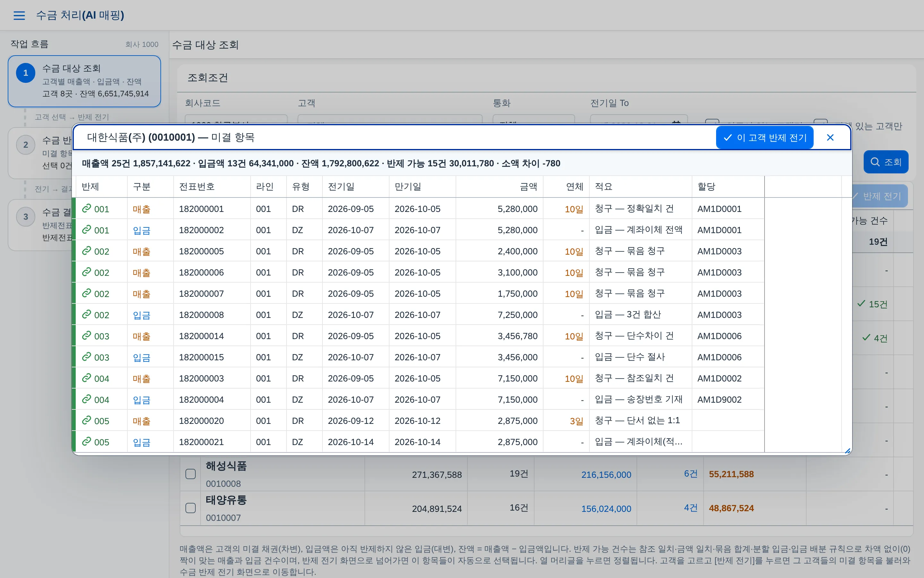The image size is (924, 578).
Task: Tick the 태양유통 customer checkbox
Action: click(x=191, y=508)
